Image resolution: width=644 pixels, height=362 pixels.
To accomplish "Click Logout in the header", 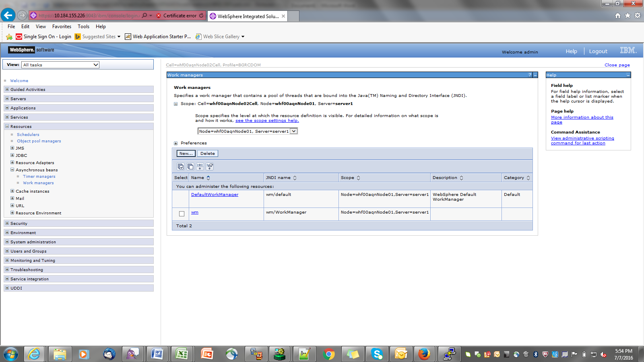I will coord(598,51).
